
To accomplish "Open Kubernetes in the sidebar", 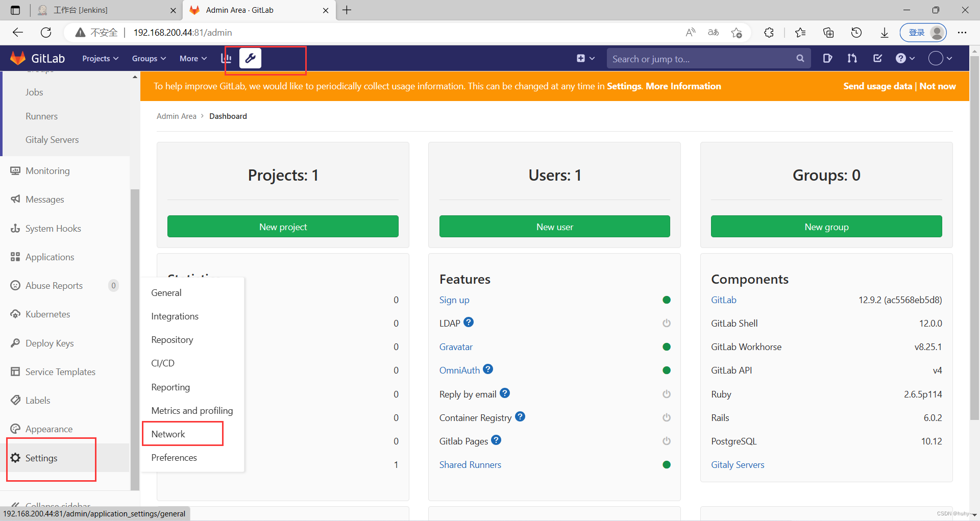I will (47, 314).
